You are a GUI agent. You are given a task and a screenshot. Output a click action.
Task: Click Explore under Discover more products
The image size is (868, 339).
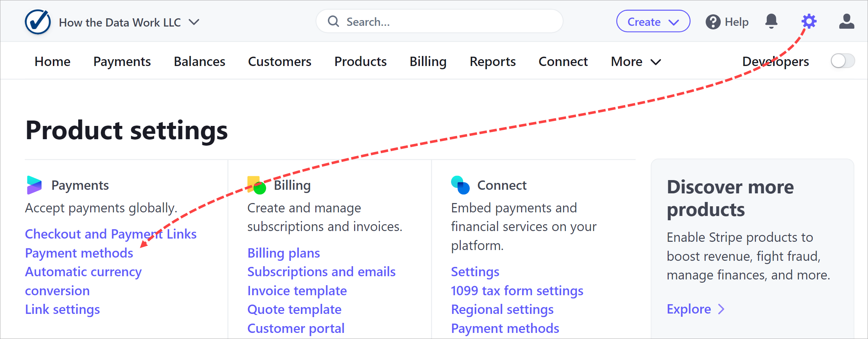[x=688, y=309]
